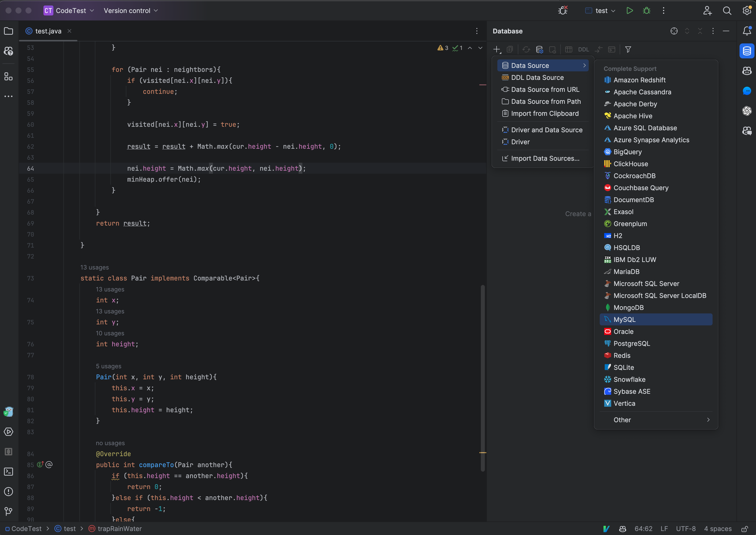This screenshot has width=756, height=535.
Task: Open the Notifications panel
Action: (x=747, y=31)
